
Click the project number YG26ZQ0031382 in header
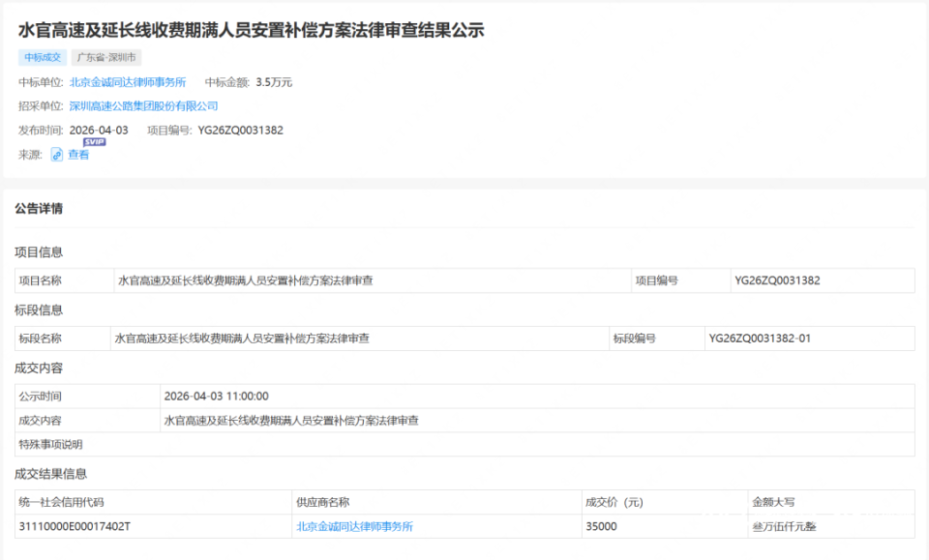point(241,131)
